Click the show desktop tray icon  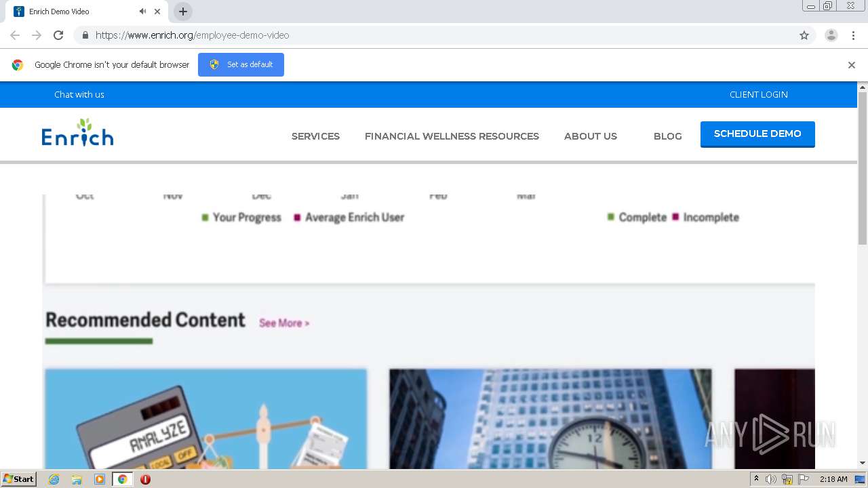pos(860,479)
